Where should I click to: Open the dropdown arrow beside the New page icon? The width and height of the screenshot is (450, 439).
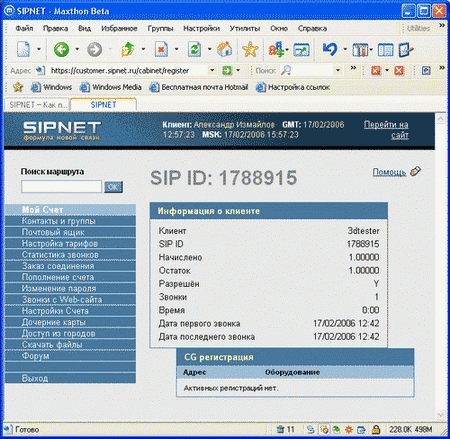pyautogui.click(x=39, y=49)
